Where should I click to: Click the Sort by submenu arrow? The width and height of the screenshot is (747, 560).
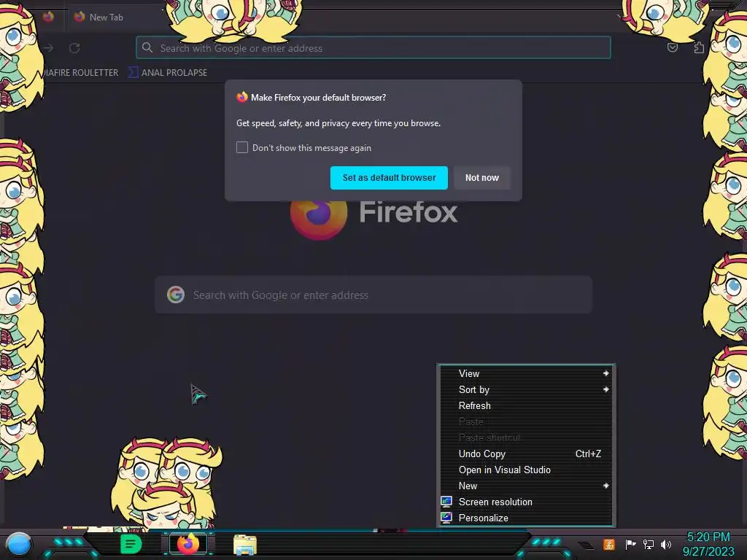pyautogui.click(x=606, y=389)
